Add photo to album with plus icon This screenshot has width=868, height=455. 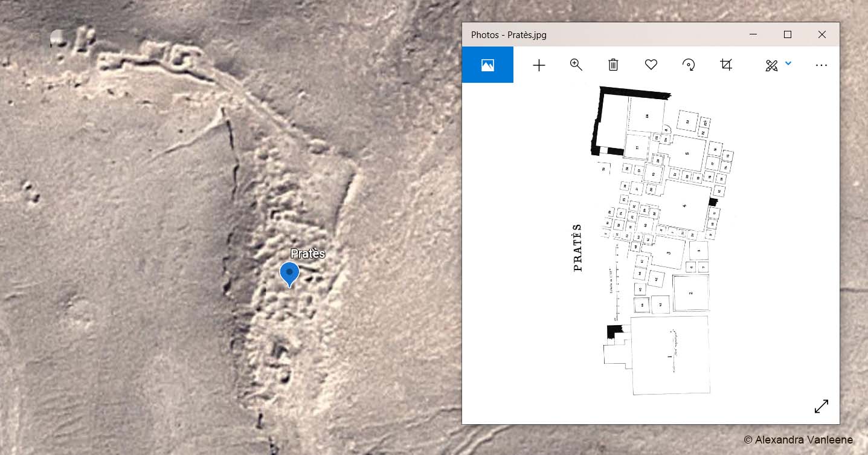tap(539, 65)
